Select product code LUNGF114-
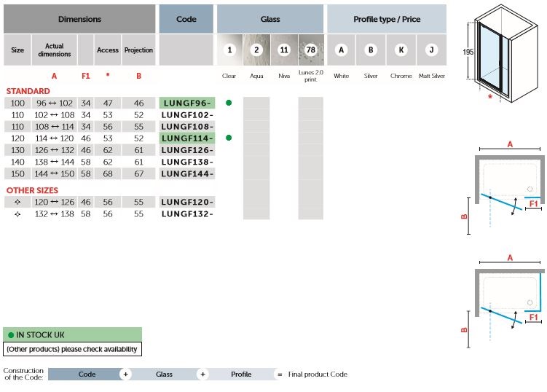The width and height of the screenshot is (547, 392). (187, 138)
